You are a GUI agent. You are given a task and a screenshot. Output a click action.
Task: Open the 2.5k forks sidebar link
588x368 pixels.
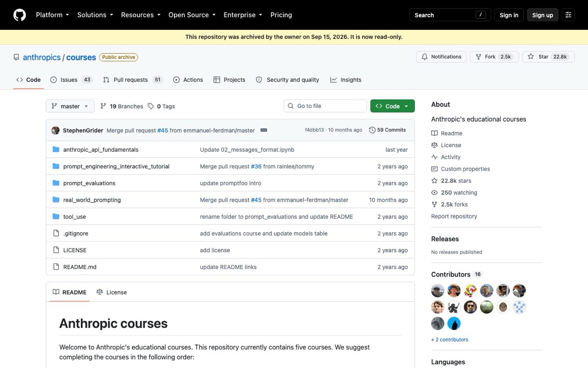(449, 204)
